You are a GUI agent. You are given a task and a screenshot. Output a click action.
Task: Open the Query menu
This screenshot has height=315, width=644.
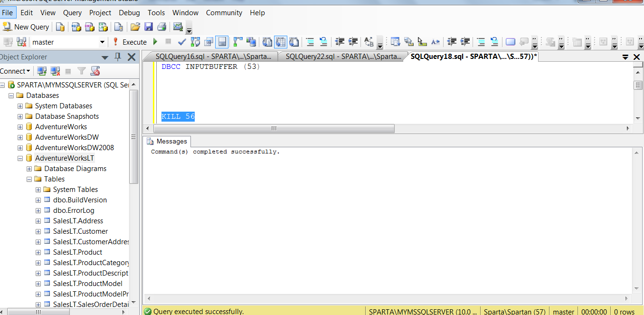click(x=72, y=13)
